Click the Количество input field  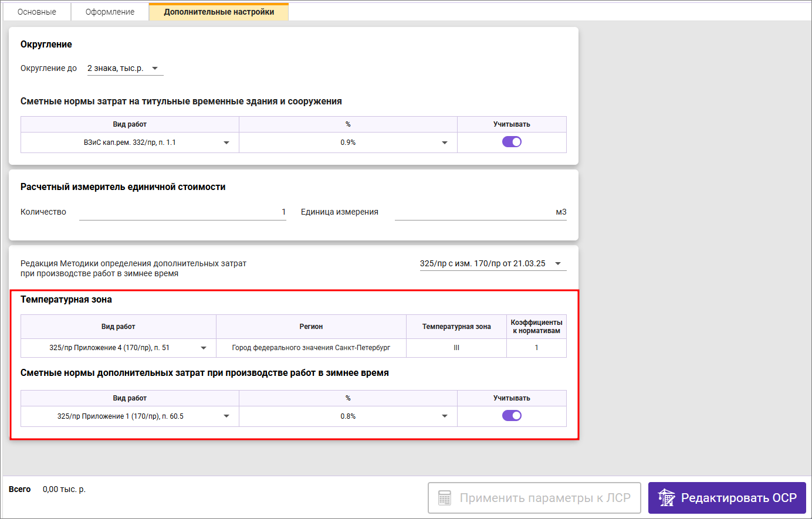pyautogui.click(x=182, y=212)
